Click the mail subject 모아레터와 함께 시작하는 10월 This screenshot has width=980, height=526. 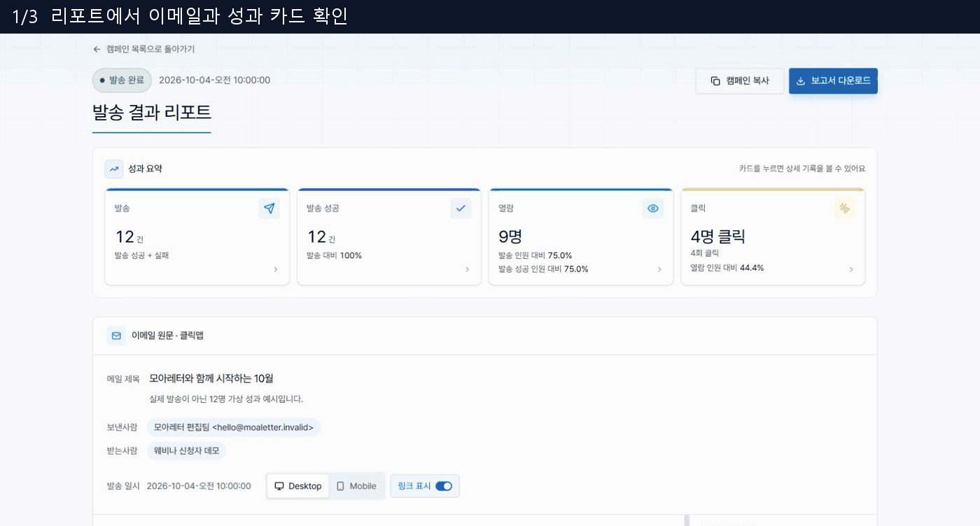click(x=211, y=378)
